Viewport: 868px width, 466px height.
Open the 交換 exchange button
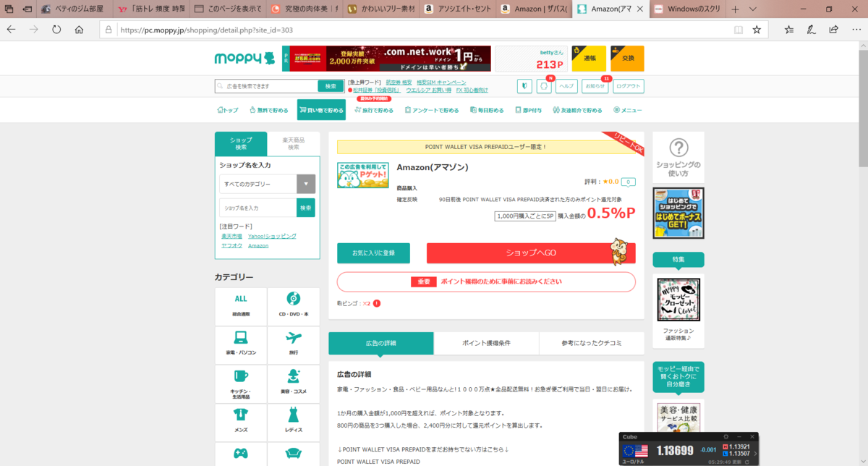click(627, 59)
